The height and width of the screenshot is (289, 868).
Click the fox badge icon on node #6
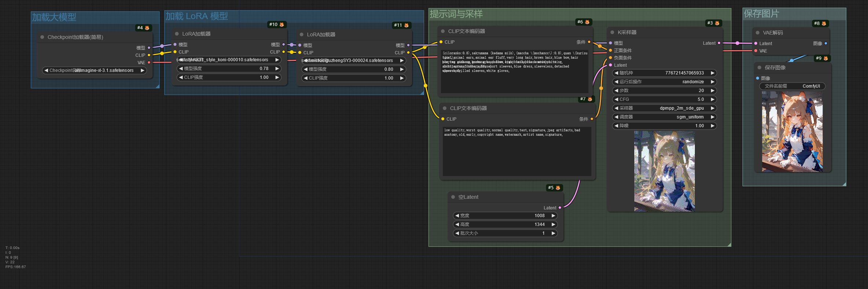tap(587, 22)
